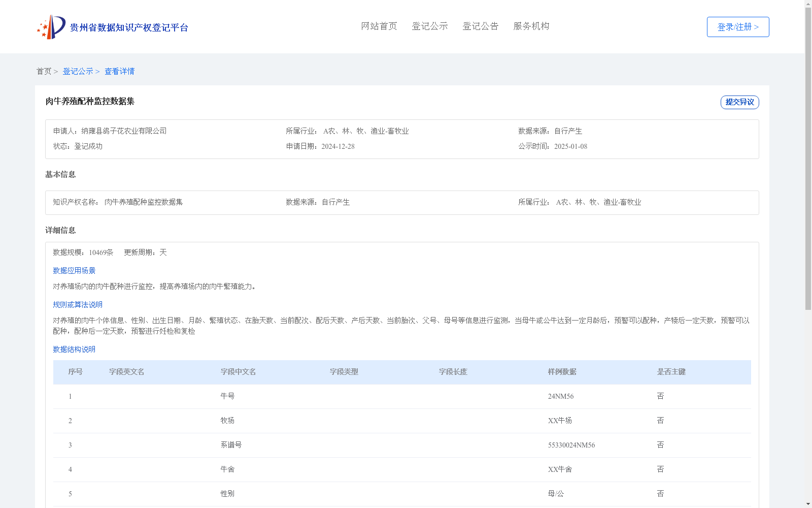Click the 是否主键 column header
This screenshot has height=508, width=812.
coord(671,372)
